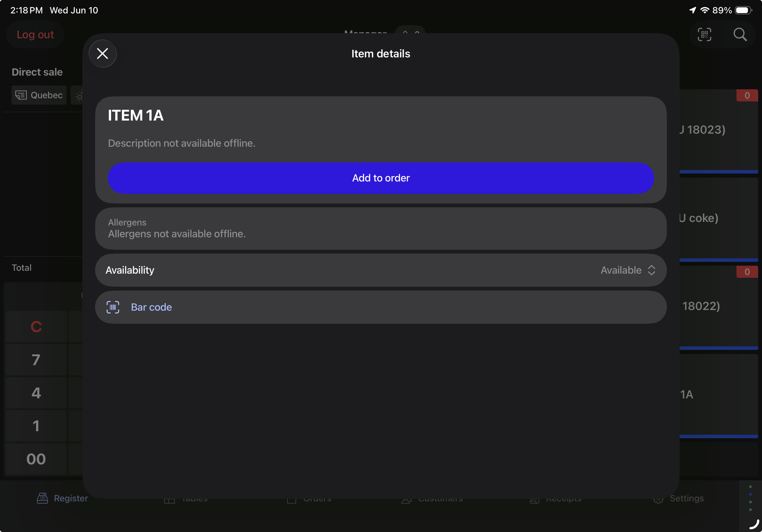The image size is (762, 532).
Task: Open the search magnifier icon
Action: coord(740,34)
